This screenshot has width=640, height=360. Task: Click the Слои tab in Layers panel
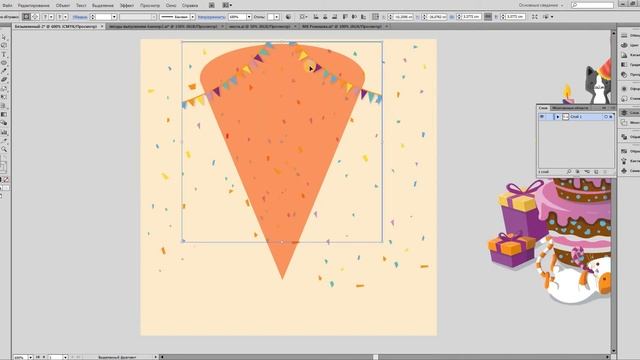[543, 108]
